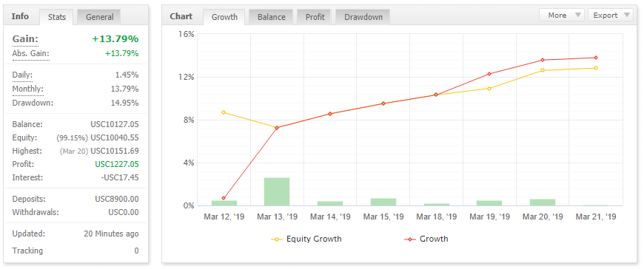Click the Mar 19 profit bar

click(489, 203)
